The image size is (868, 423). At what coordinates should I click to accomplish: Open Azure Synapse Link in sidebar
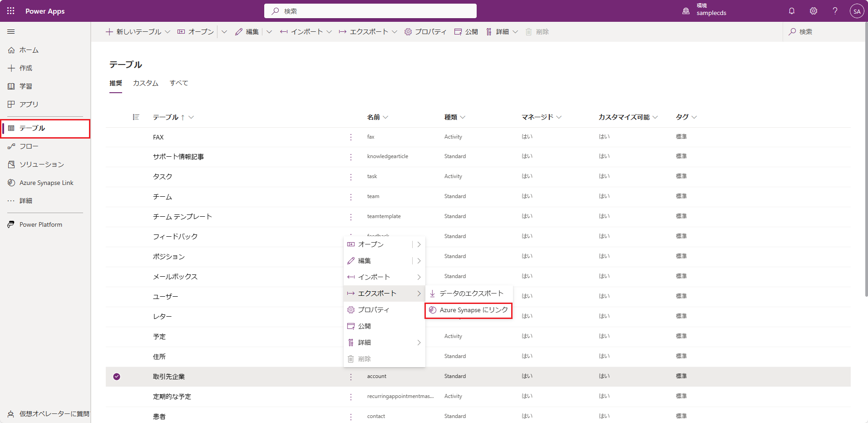pyautogui.click(x=46, y=183)
